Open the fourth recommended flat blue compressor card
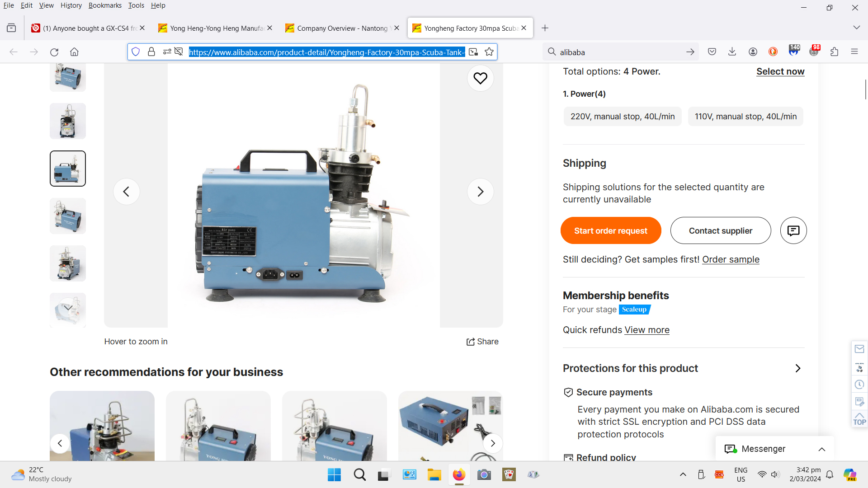 450,426
